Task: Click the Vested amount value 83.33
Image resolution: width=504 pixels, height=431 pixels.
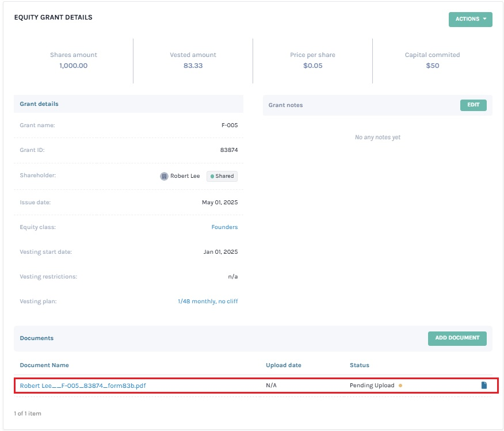Action: 193,66
